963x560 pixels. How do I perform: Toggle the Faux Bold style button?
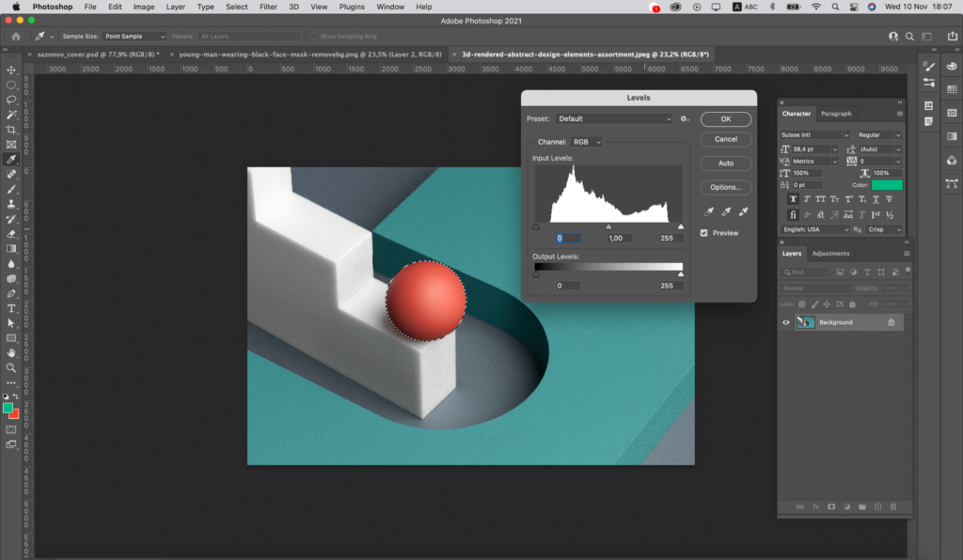coord(793,199)
